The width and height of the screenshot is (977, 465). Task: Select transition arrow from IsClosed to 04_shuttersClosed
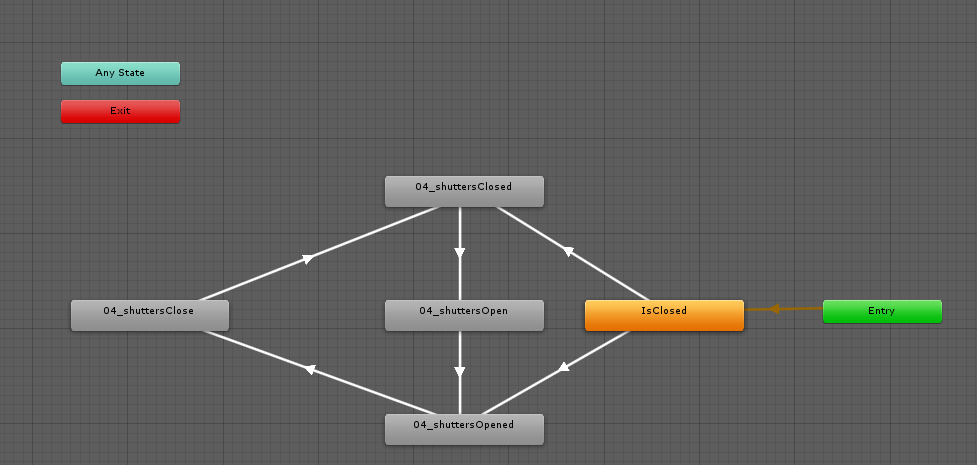tap(568, 251)
